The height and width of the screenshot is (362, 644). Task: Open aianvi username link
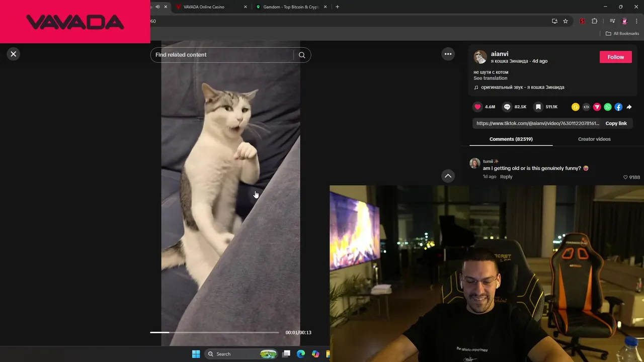(500, 54)
